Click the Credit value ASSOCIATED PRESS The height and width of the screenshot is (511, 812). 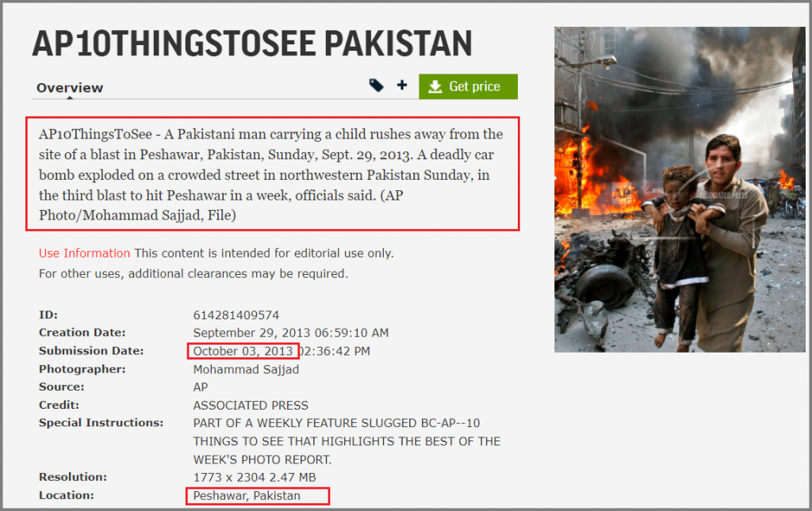click(251, 405)
